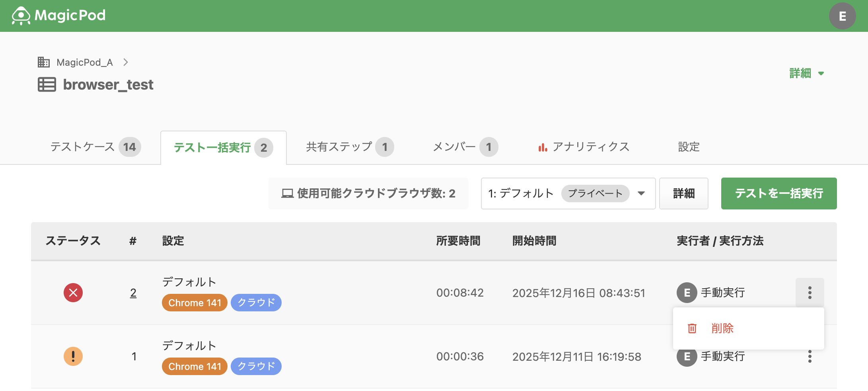The image size is (868, 391).
Task: Click the red trash icon in popup menu
Action: coord(692,328)
